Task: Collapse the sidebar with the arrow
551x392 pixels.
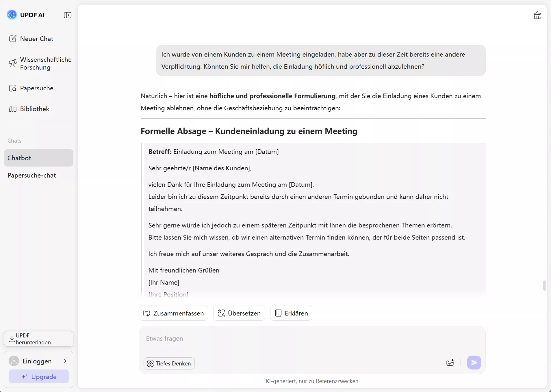Action: click(x=68, y=15)
